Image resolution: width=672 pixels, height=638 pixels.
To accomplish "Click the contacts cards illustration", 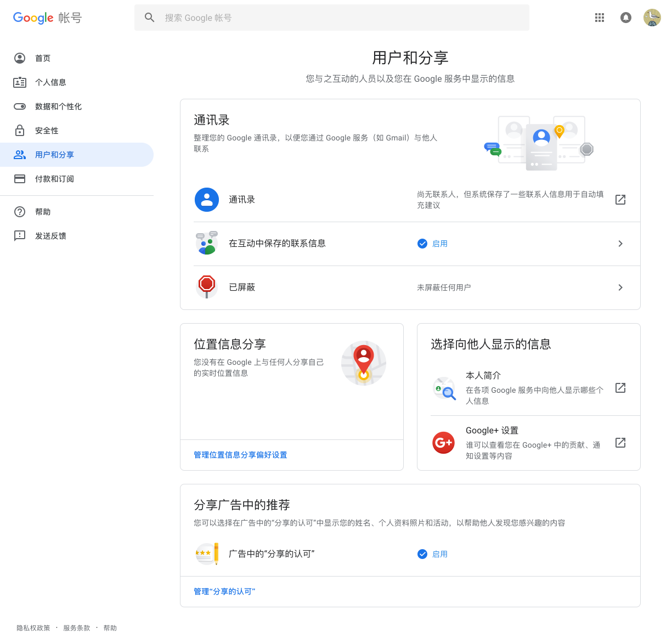I will click(x=539, y=143).
